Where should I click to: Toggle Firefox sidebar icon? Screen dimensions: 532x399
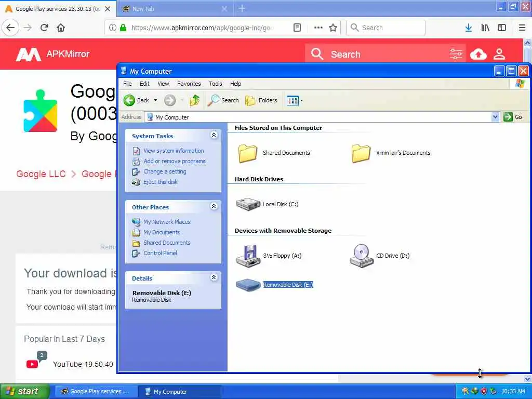502,28
